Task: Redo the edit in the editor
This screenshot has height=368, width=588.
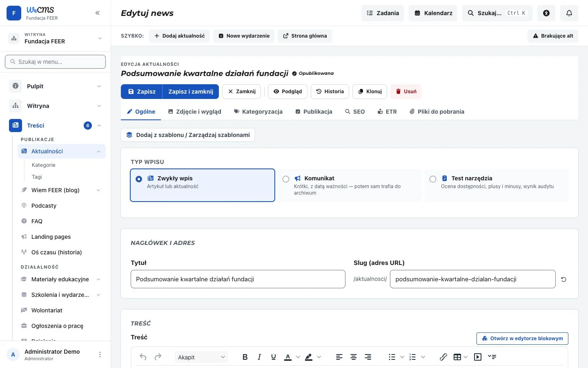Action: [x=158, y=357]
